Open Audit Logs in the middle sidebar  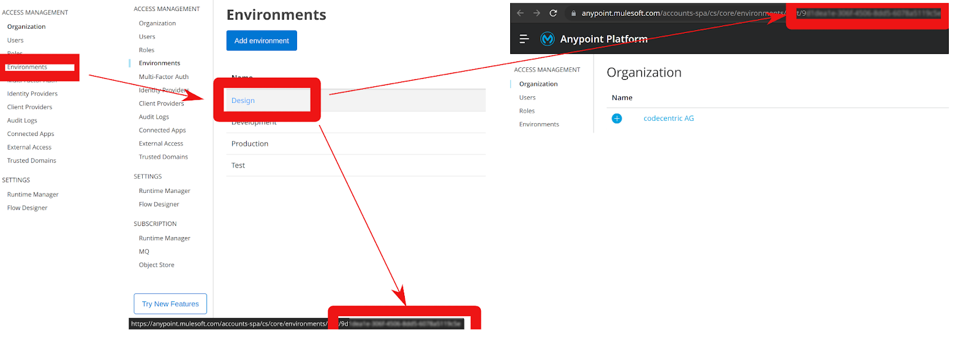tap(154, 117)
